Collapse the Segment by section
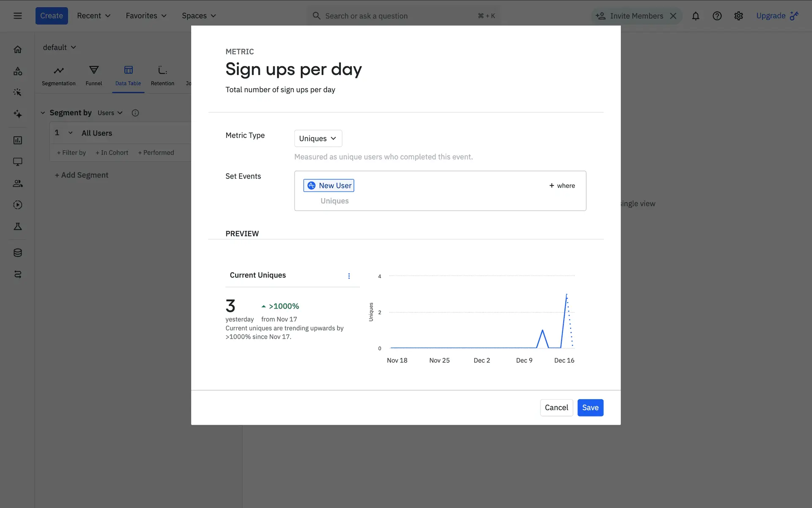812x508 pixels. (43, 113)
